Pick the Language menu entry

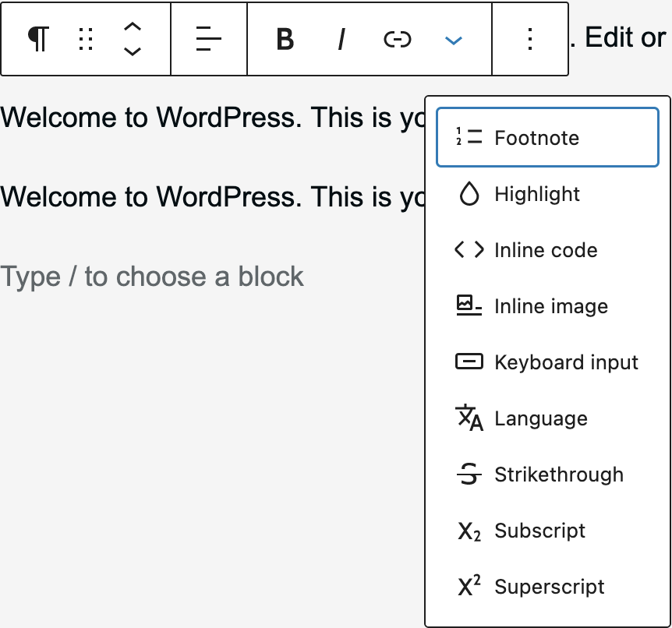[x=547, y=418]
